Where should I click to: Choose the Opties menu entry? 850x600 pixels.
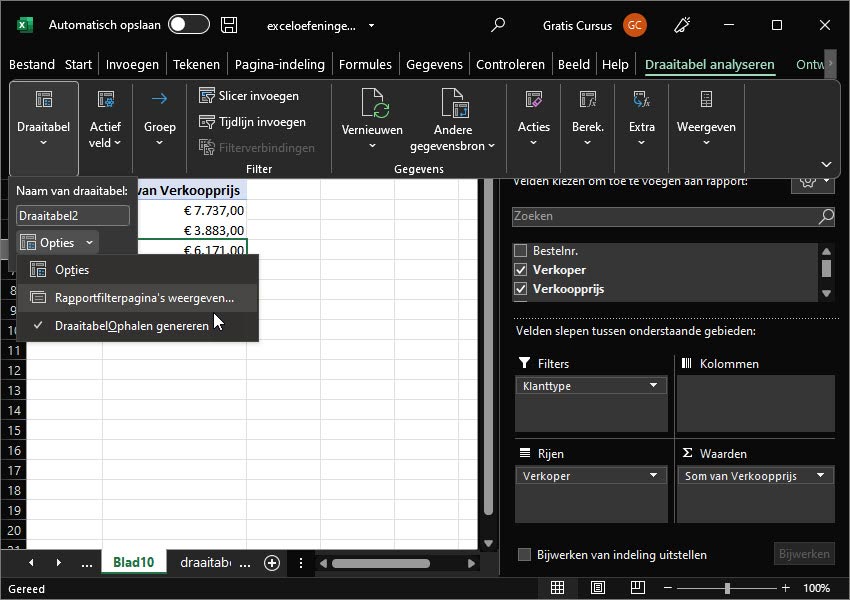point(138,270)
